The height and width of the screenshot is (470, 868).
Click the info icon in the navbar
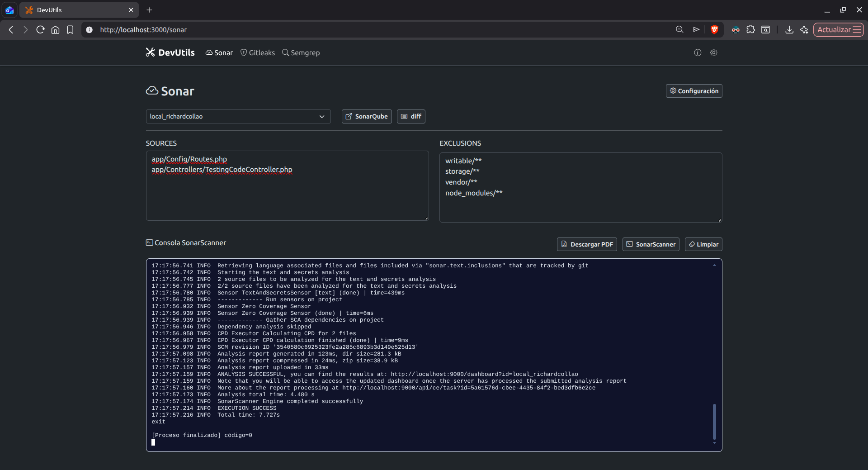(698, 52)
